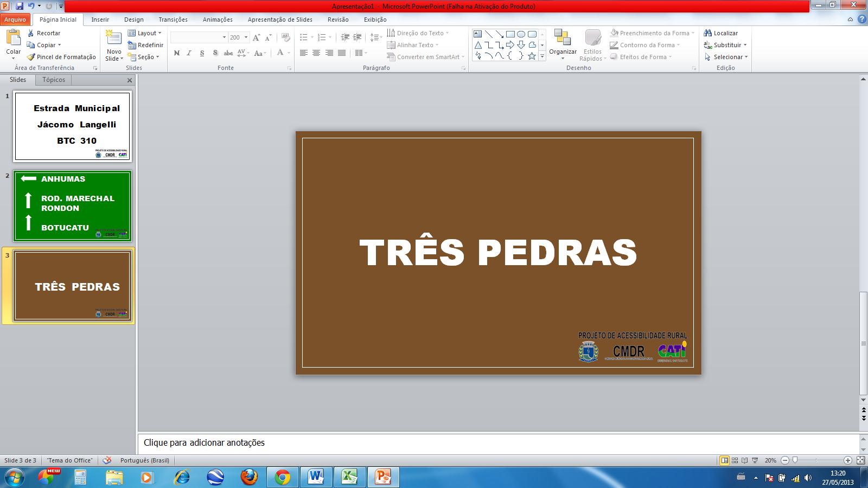Switch to Tópicos pane tab

[54, 80]
